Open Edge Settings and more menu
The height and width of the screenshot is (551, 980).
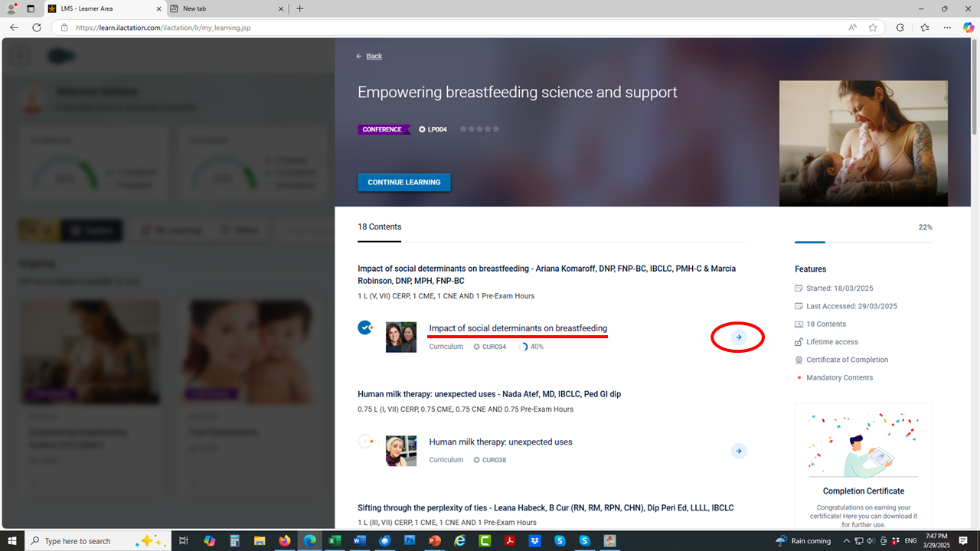click(x=947, y=28)
